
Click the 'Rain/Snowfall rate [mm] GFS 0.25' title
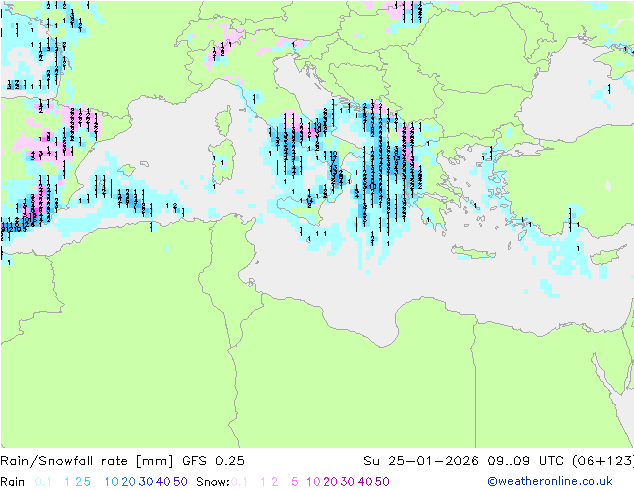[x=123, y=461]
